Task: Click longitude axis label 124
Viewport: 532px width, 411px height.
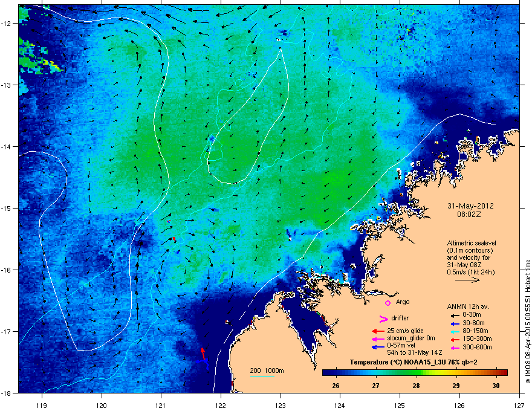Action: click(340, 405)
